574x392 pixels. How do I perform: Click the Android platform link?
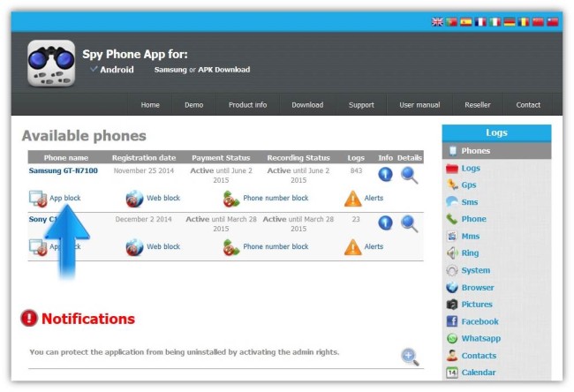coord(117,70)
